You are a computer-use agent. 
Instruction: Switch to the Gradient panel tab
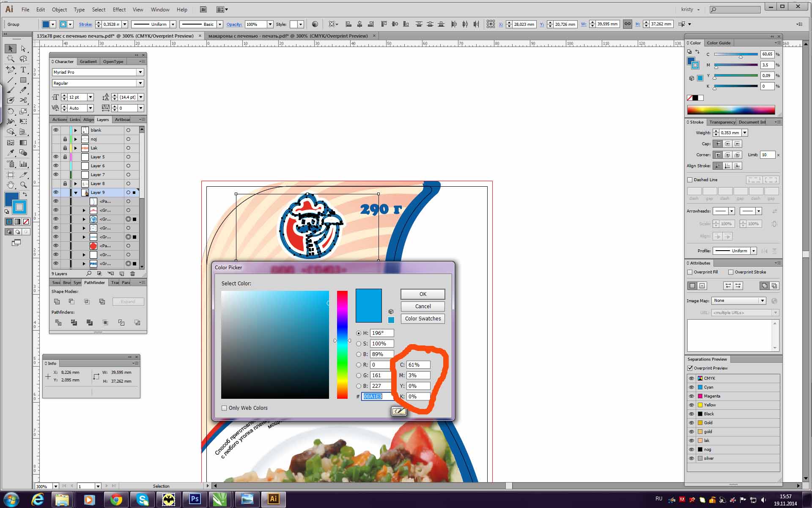pyautogui.click(x=88, y=62)
